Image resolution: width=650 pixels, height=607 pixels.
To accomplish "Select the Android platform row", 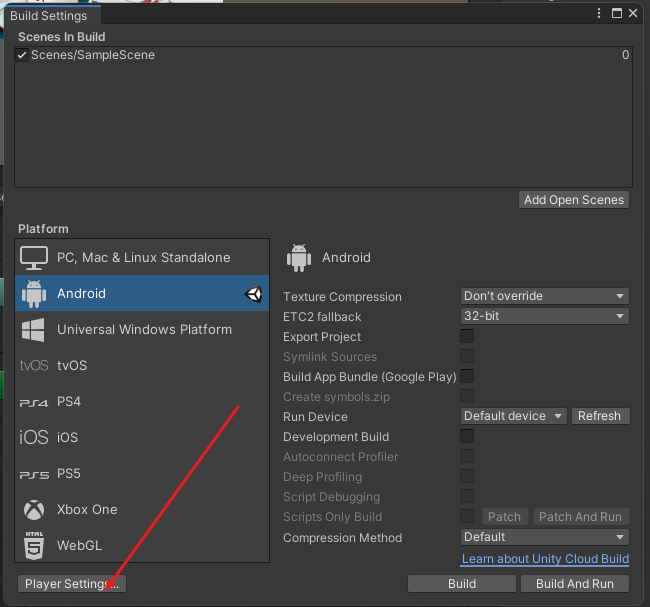I will pyautogui.click(x=142, y=294).
